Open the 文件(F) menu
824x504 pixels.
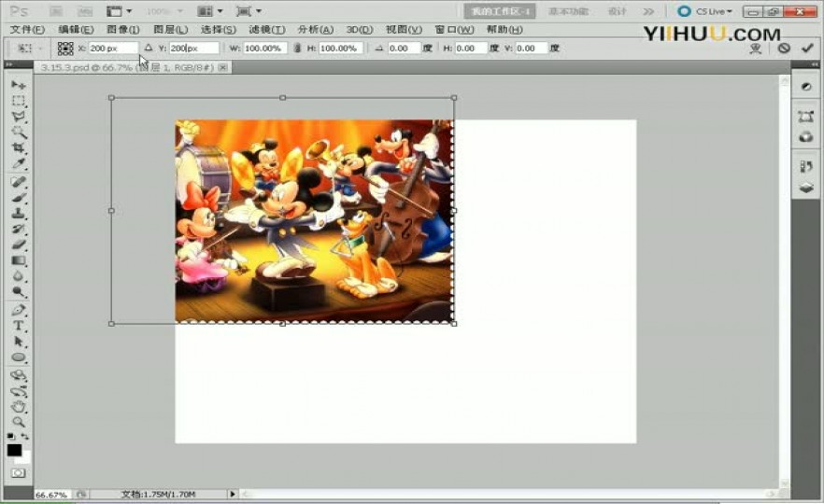click(x=27, y=30)
